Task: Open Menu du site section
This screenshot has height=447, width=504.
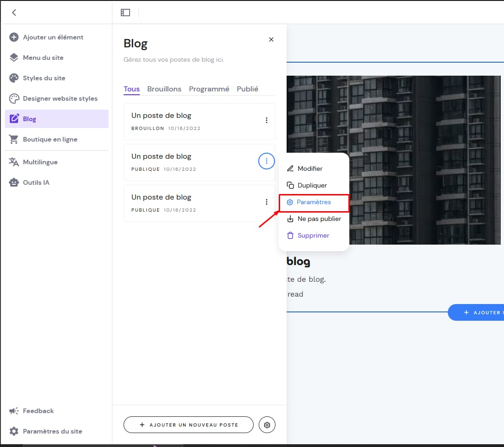Action: point(43,58)
